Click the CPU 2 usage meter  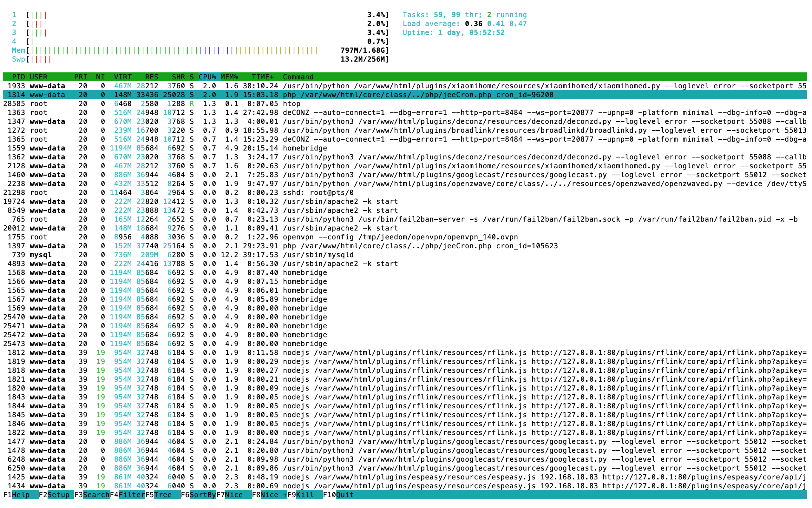tap(200, 23)
